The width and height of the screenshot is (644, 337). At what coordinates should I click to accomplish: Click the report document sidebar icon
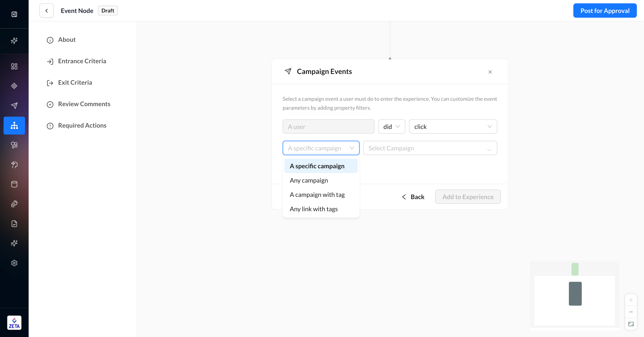pyautogui.click(x=14, y=223)
